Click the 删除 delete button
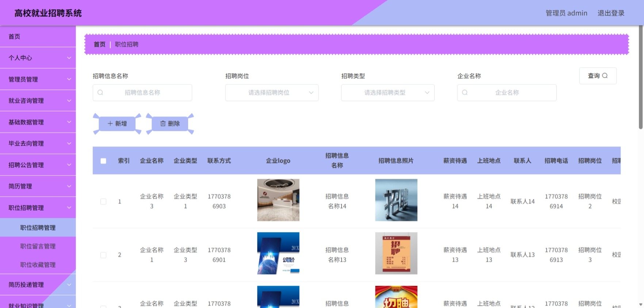This screenshot has height=308, width=644. tap(170, 124)
